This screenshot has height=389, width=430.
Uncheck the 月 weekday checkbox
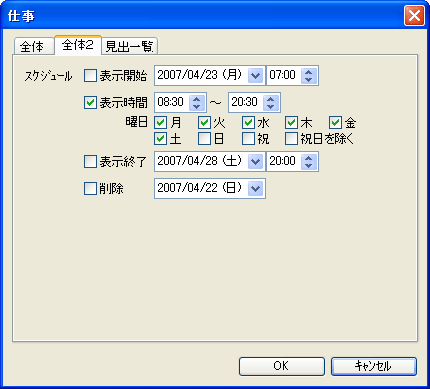click(161, 123)
